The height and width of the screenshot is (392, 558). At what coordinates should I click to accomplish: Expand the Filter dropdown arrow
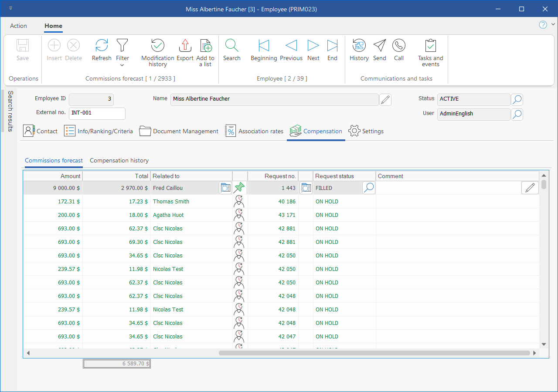[x=122, y=65]
